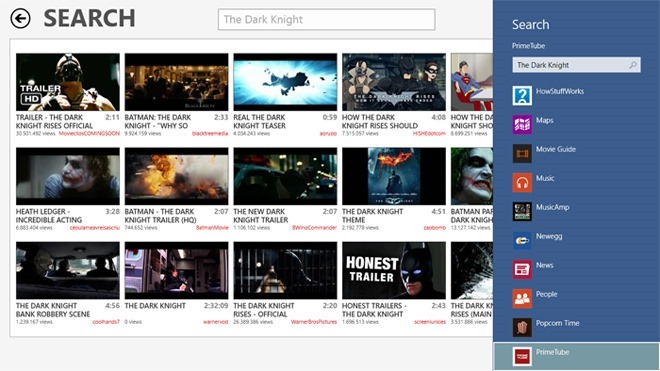Screen dimensions: 660x371
Task: Choose the News app icon
Action: click(522, 270)
